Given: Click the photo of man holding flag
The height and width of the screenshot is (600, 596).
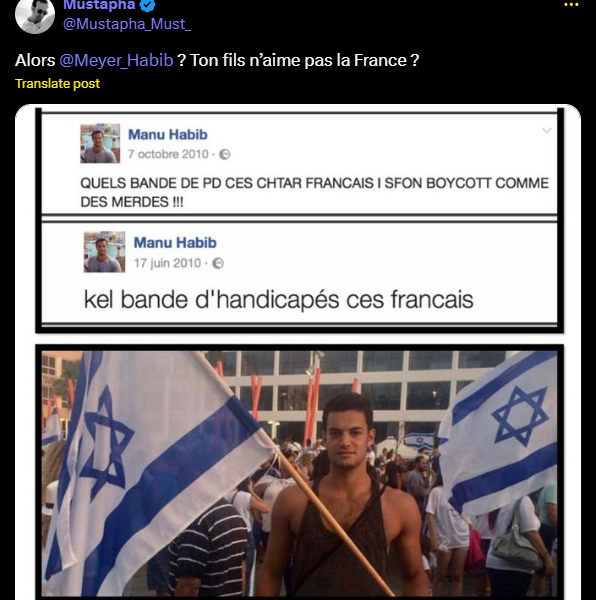Looking at the screenshot, I should (299, 473).
